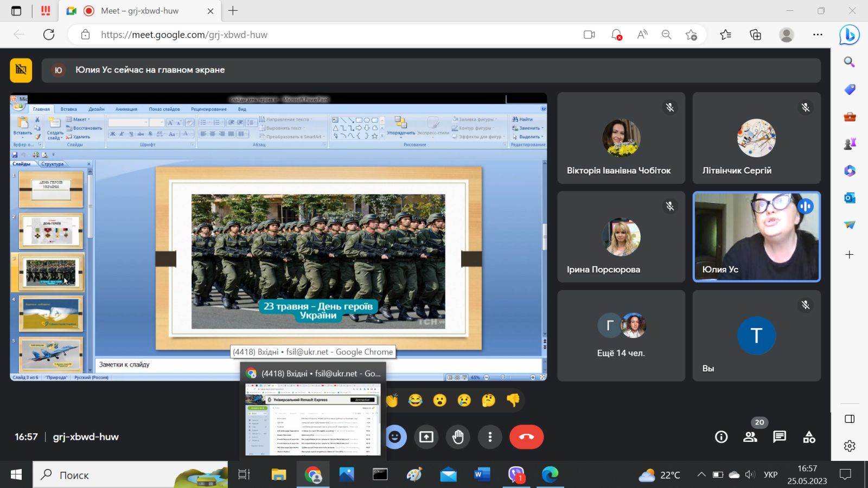Toggle Read aloud in address bar

pos(642,35)
